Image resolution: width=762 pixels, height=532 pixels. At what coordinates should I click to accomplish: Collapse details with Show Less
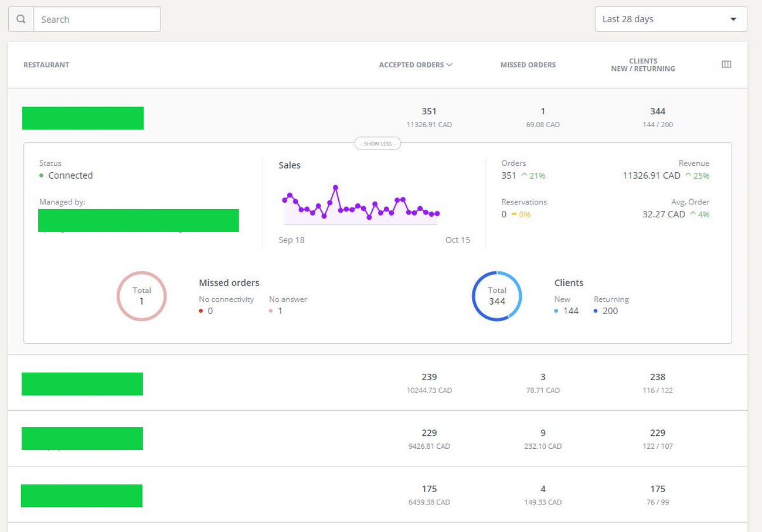click(x=377, y=144)
